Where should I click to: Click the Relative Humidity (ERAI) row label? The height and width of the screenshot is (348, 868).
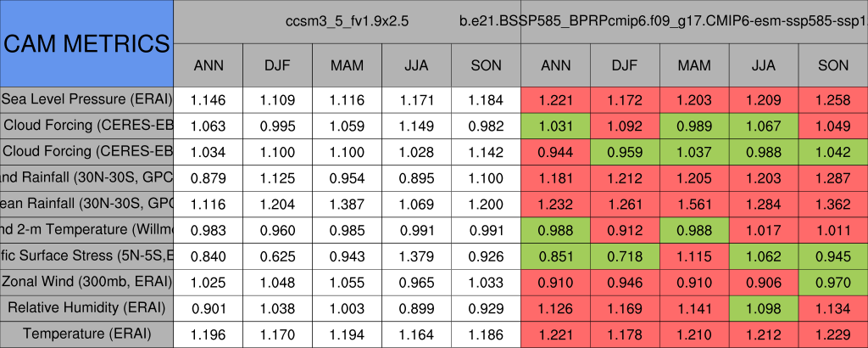tap(86, 307)
